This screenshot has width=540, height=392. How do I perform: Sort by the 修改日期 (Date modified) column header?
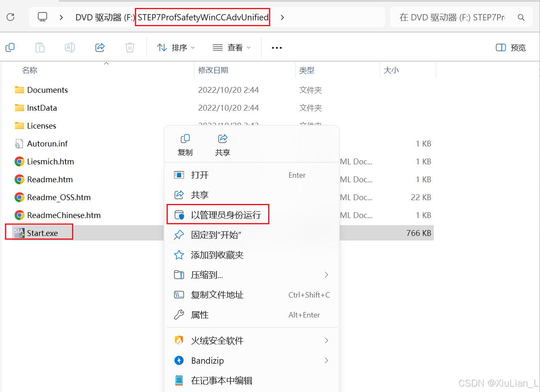[213, 70]
